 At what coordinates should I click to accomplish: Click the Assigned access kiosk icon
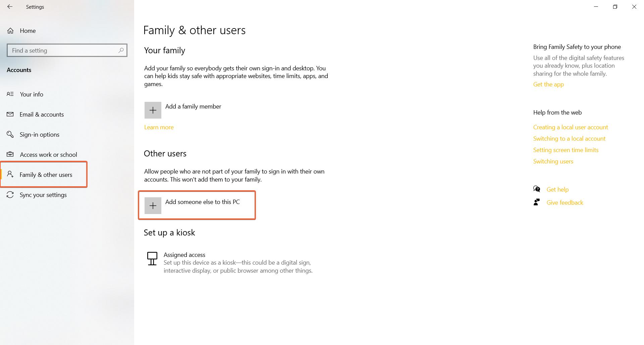click(152, 259)
